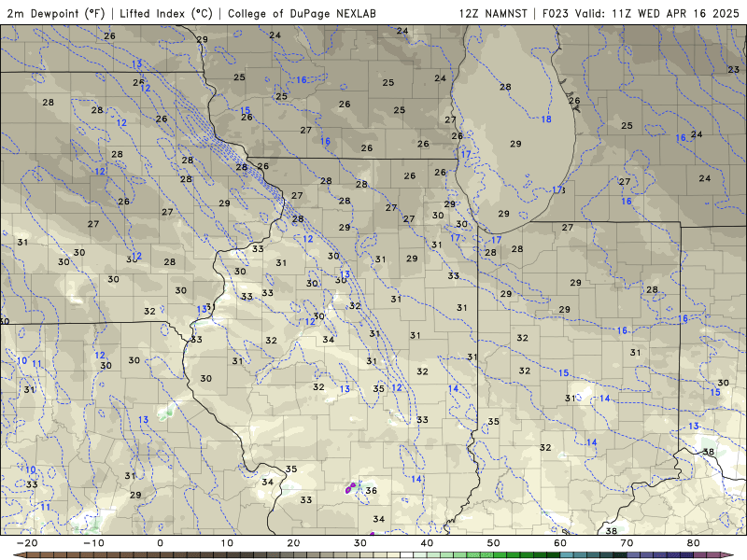
Task: Click the 70 label on the color scale
Action: click(x=627, y=543)
